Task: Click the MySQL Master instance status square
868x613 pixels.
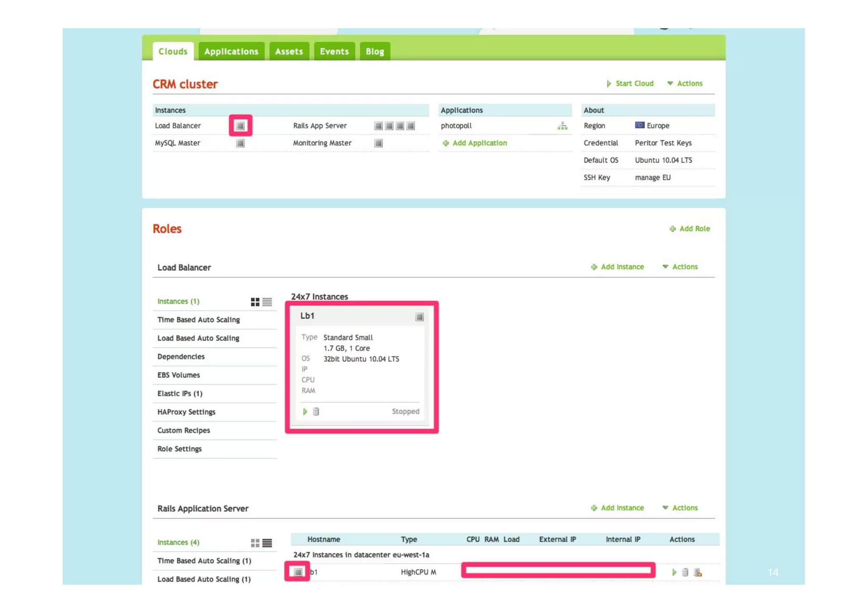Action: tap(240, 143)
